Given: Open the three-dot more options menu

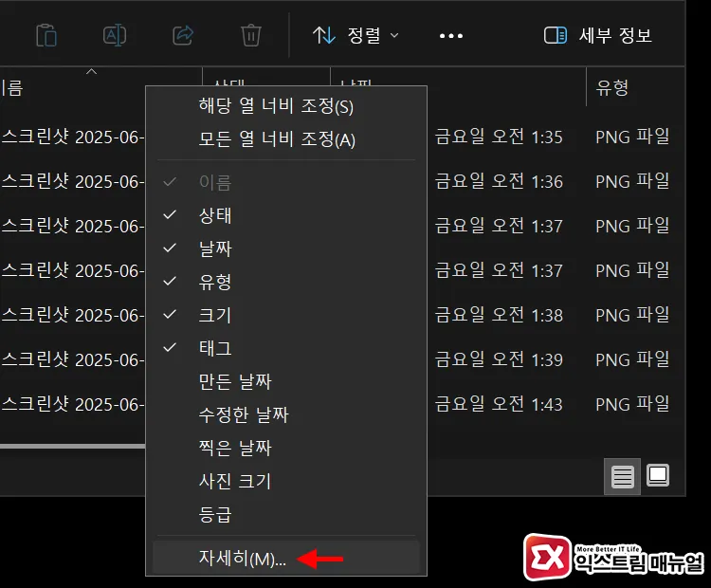Looking at the screenshot, I should point(451,36).
